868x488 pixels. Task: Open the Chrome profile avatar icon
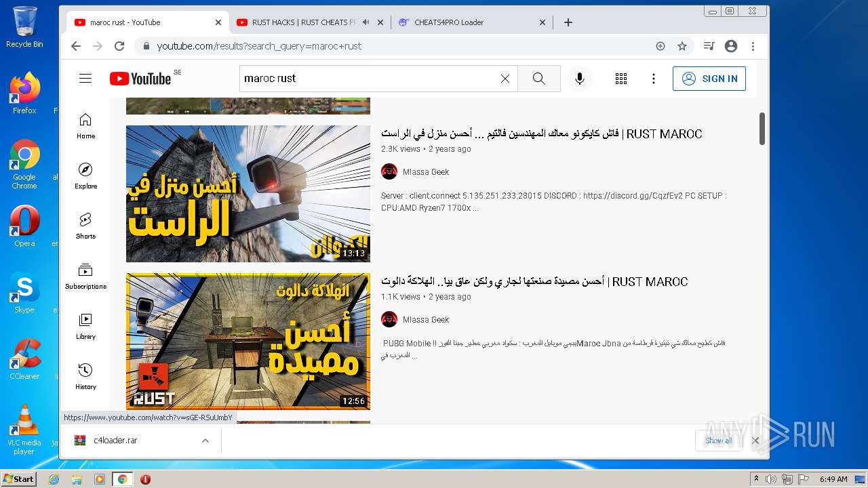pos(731,46)
